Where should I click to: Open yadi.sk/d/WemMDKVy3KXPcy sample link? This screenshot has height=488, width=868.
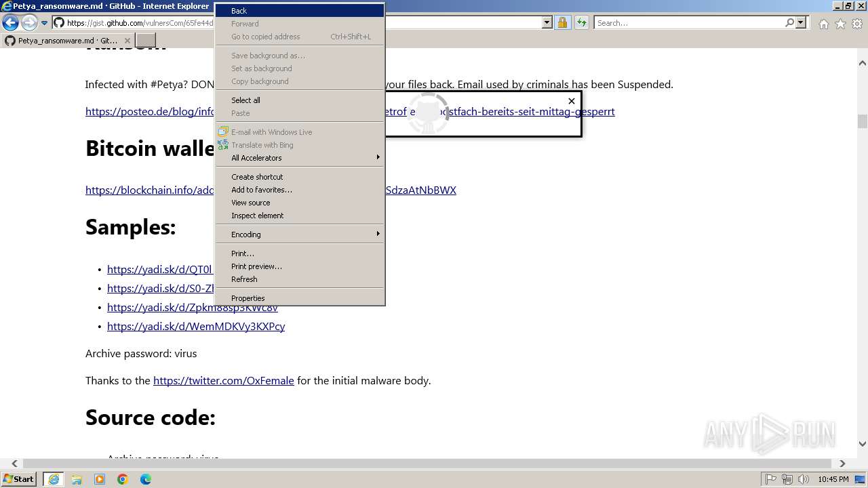pyautogui.click(x=196, y=326)
